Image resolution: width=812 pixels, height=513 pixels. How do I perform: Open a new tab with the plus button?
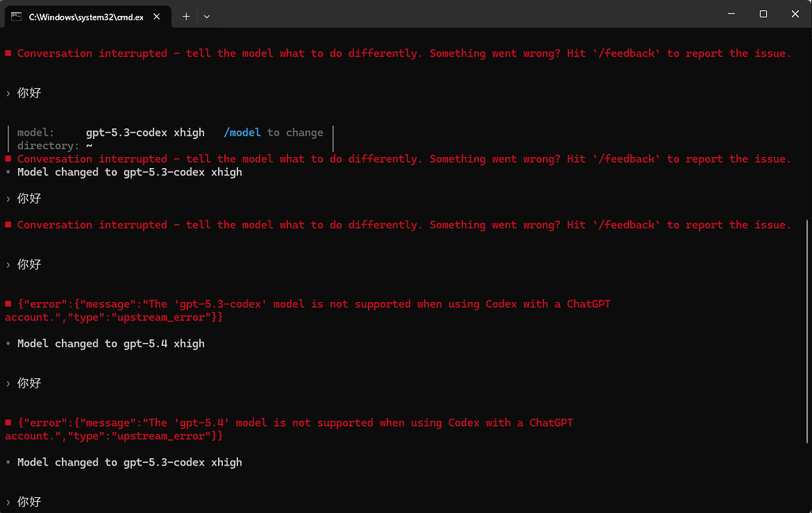(186, 17)
